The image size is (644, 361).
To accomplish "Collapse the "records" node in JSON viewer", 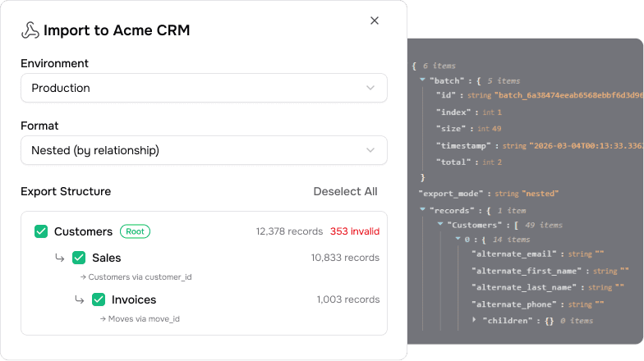I will pyautogui.click(x=422, y=209).
